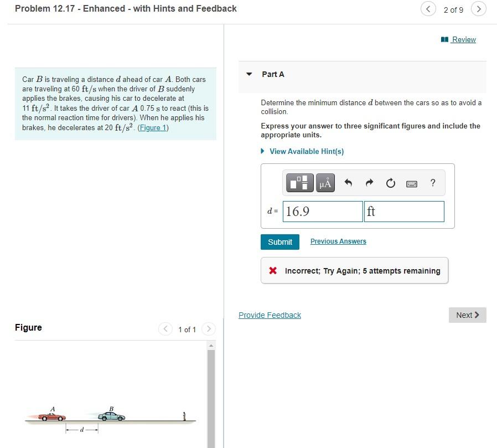Click the Next button
Image resolution: width=497 pixels, height=448 pixels.
467,315
